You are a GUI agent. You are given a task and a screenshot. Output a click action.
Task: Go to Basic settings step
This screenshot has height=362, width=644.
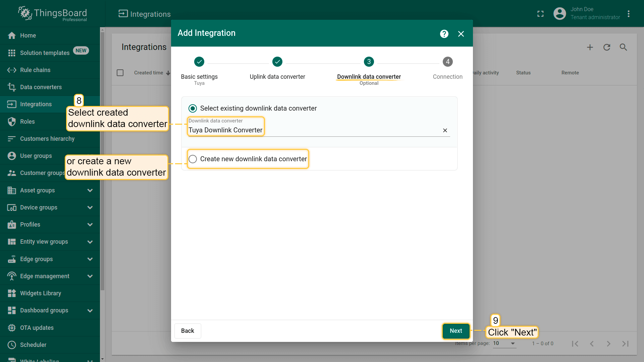(199, 62)
